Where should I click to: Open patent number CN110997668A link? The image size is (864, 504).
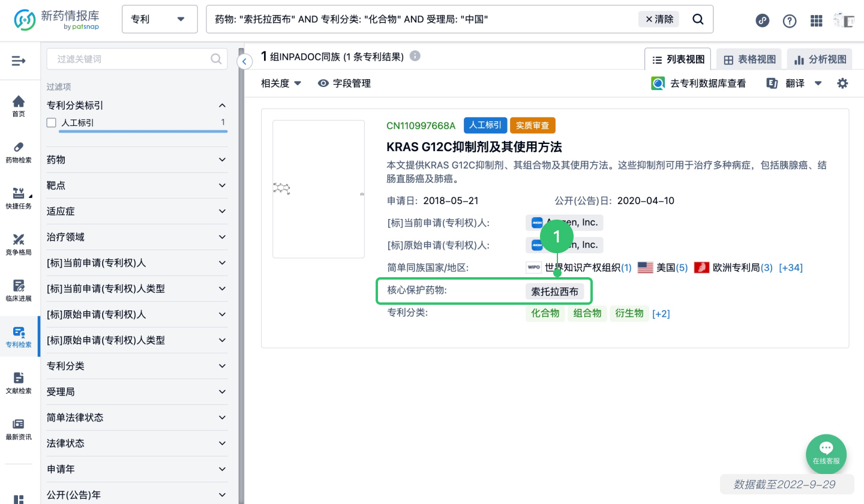tap(421, 125)
